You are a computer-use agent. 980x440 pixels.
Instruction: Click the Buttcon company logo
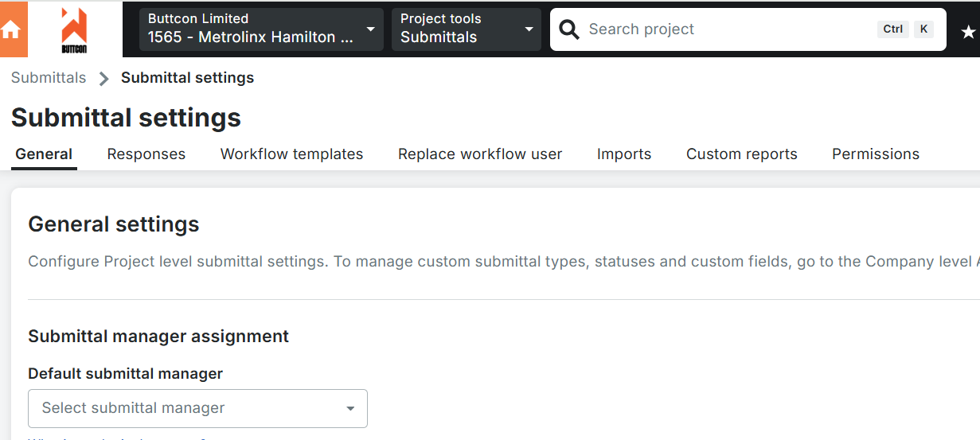click(x=74, y=30)
